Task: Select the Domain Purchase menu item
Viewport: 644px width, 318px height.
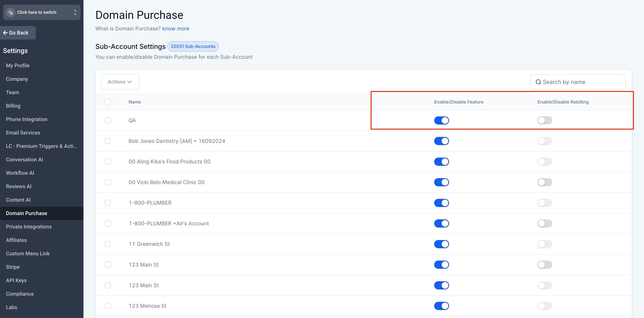Action: click(x=42, y=213)
